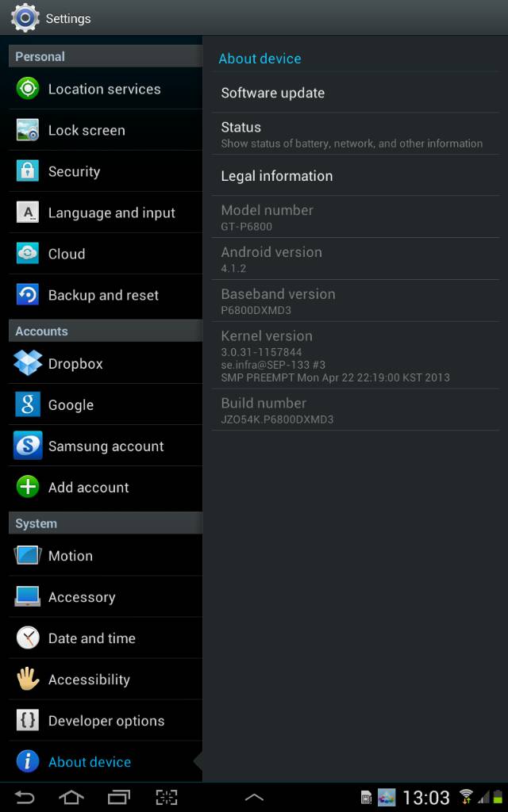This screenshot has height=812, width=508.
Task: Tap the green Add account plus icon
Action: 28,487
